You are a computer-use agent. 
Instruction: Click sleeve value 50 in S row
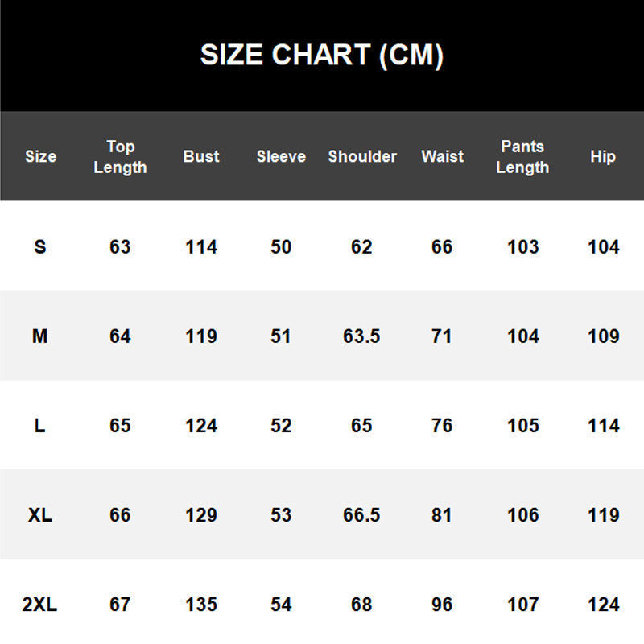[281, 246]
